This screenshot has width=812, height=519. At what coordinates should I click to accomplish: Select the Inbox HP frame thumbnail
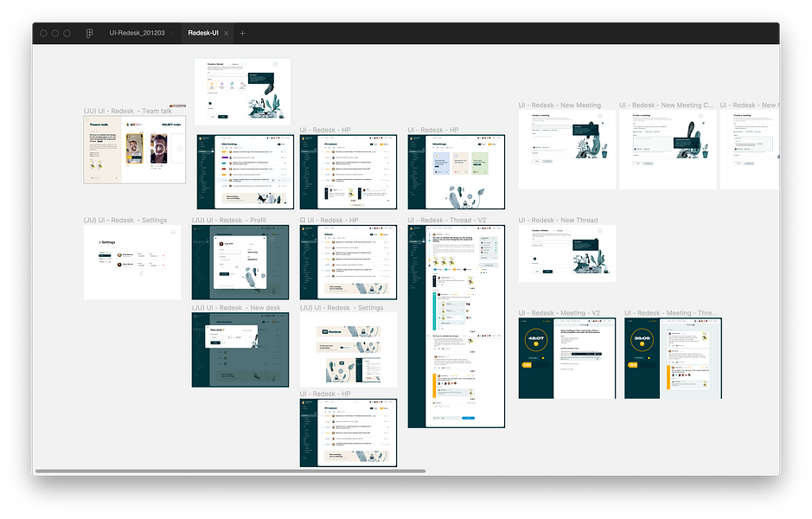(x=348, y=262)
